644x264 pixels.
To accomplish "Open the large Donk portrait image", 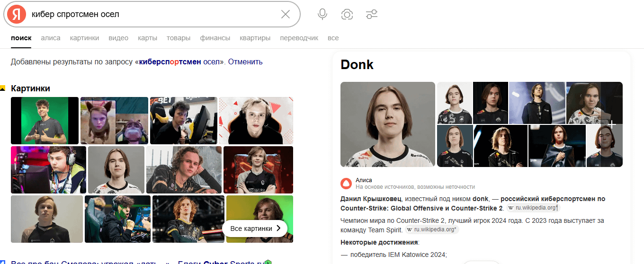I will point(388,124).
